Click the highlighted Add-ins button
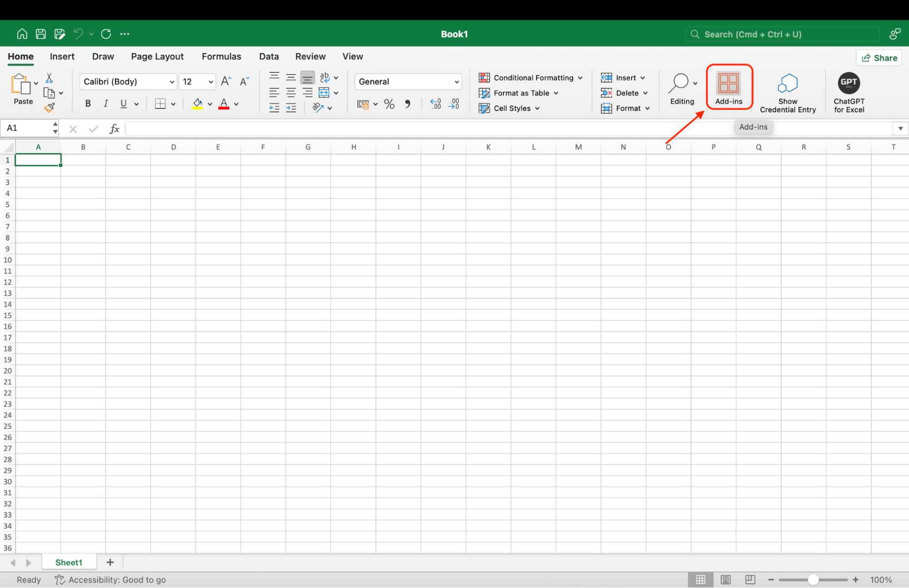 pos(729,87)
